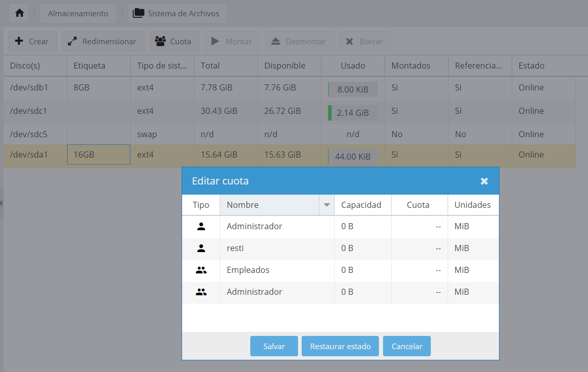Close the Editar cuota dialog
Screen dimensions: 588x372
tap(484, 181)
